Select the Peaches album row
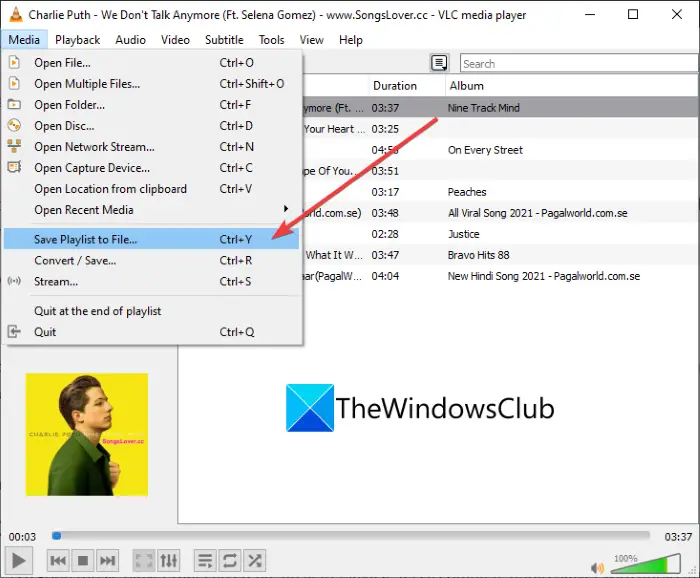This screenshot has height=578, width=700. click(500, 192)
